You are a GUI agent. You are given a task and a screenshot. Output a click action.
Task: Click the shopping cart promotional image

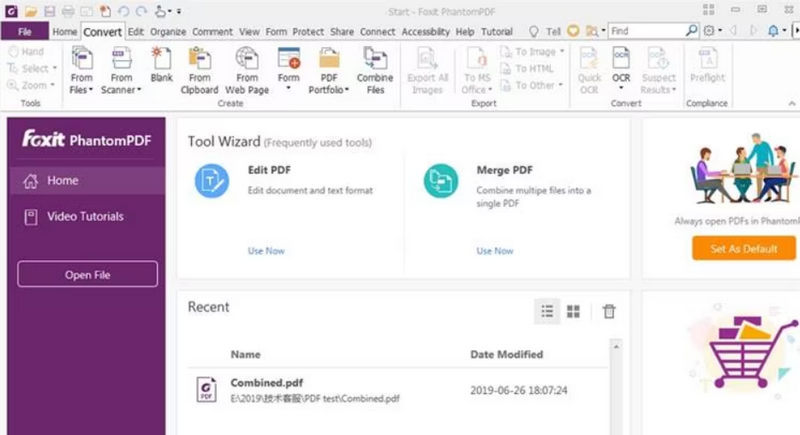(742, 352)
